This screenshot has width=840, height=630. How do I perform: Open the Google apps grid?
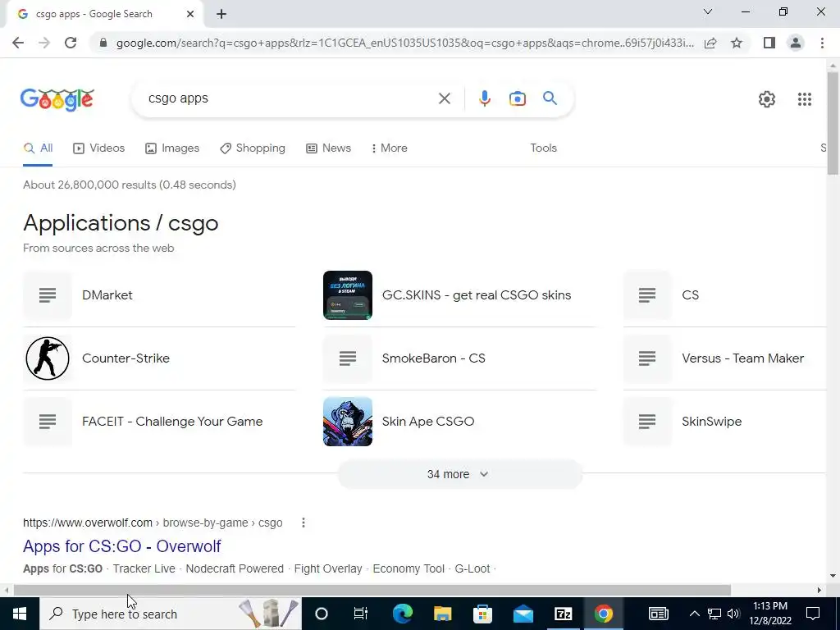coord(804,99)
